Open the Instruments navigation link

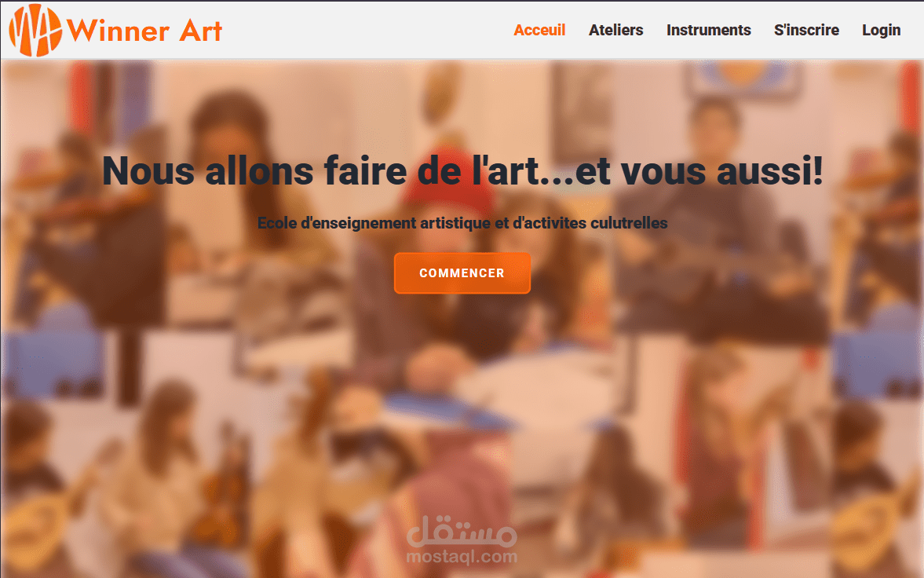click(708, 30)
